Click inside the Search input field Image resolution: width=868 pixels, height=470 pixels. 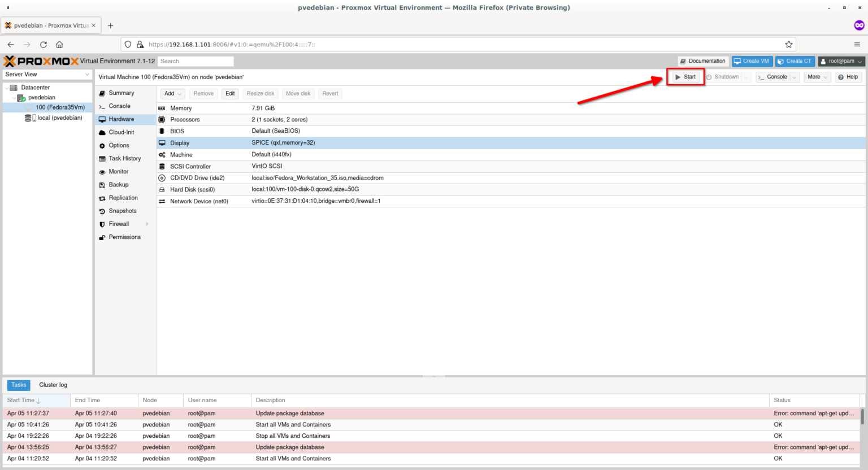[x=196, y=61]
